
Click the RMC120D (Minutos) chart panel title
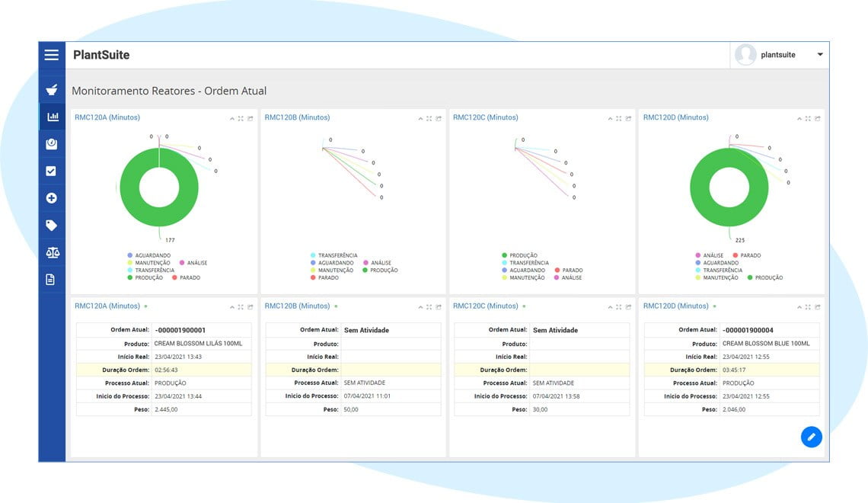[x=676, y=117]
